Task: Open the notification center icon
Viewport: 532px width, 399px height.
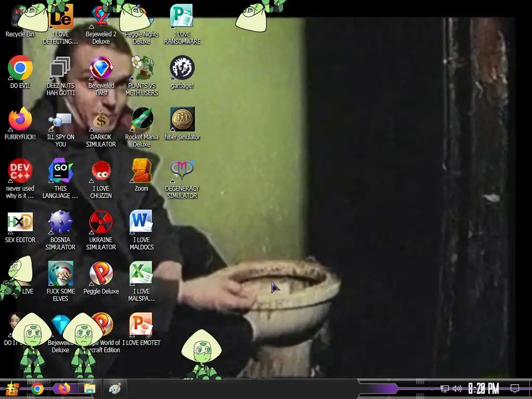Action: click(x=515, y=389)
